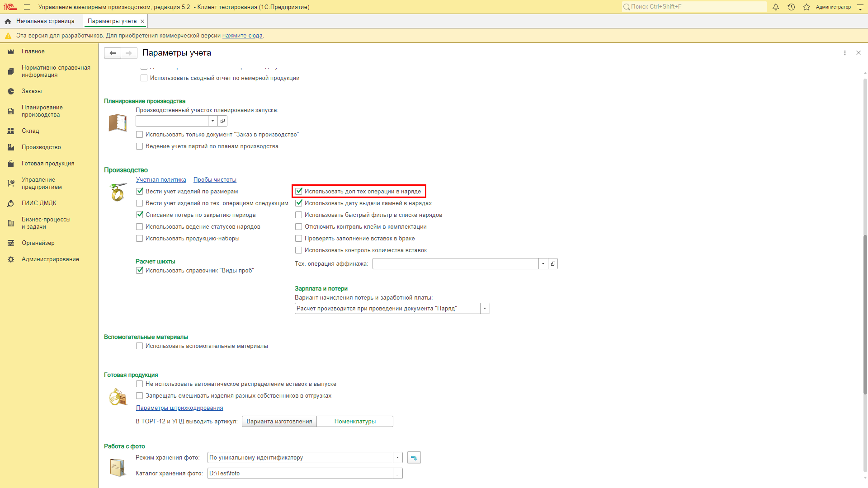Uncheck Использовать доп тех операции в наряде
Viewport: 868px width, 488px height.
[299, 192]
